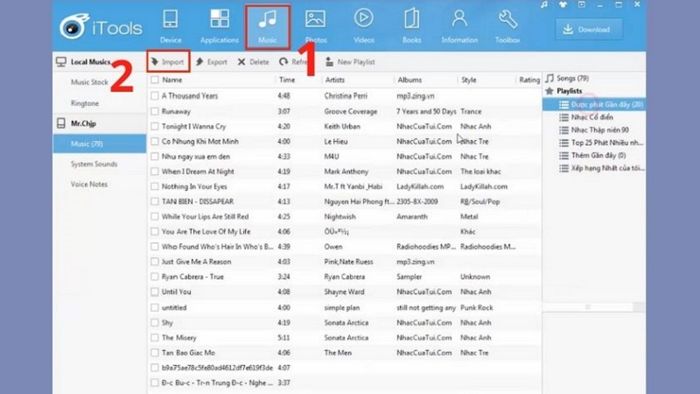Open the Books section icon
Screen dimensions: 700x394
(x=412, y=19)
